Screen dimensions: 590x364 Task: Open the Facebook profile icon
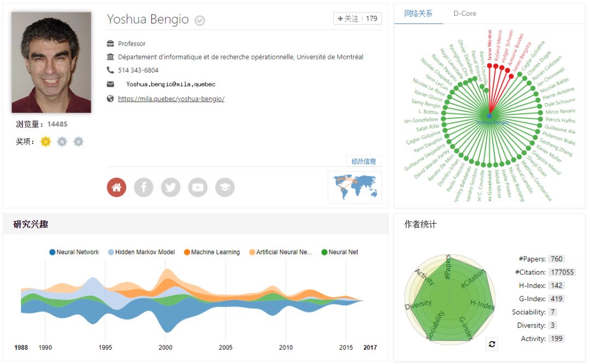[144, 187]
